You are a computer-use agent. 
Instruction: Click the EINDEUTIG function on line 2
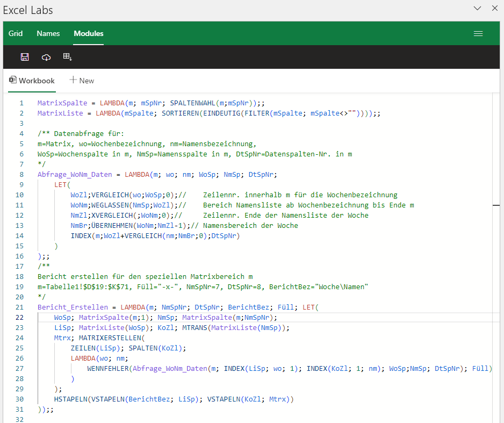[x=222, y=113]
